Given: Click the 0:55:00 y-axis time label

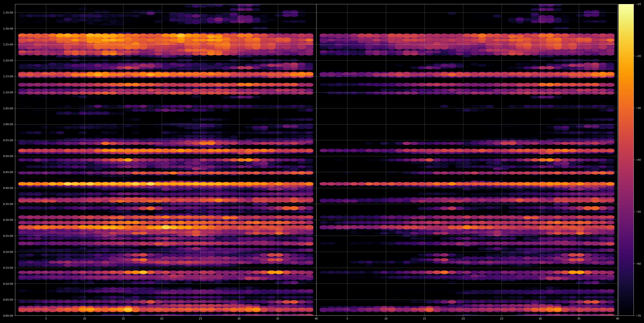Looking at the screenshot, I should pyautogui.click(x=8, y=140).
